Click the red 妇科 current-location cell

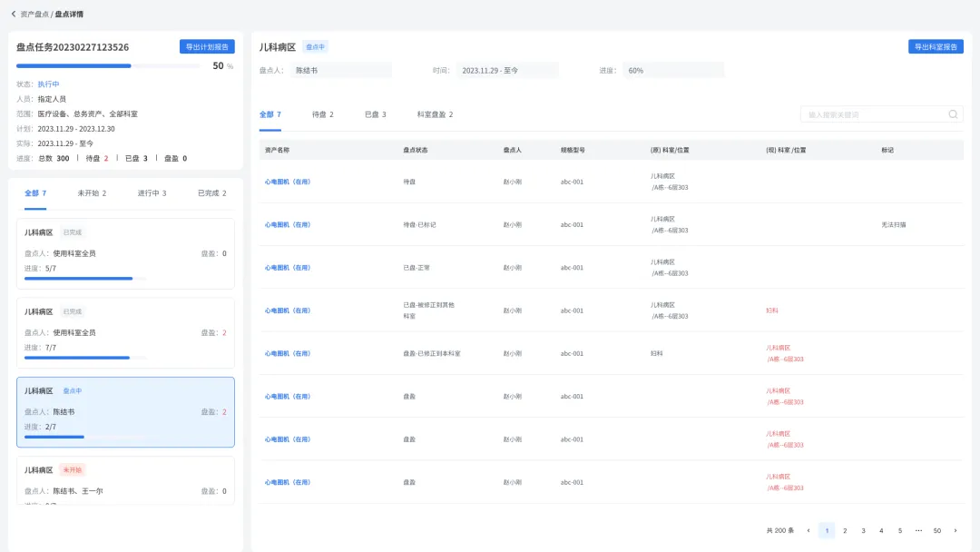[x=772, y=310]
